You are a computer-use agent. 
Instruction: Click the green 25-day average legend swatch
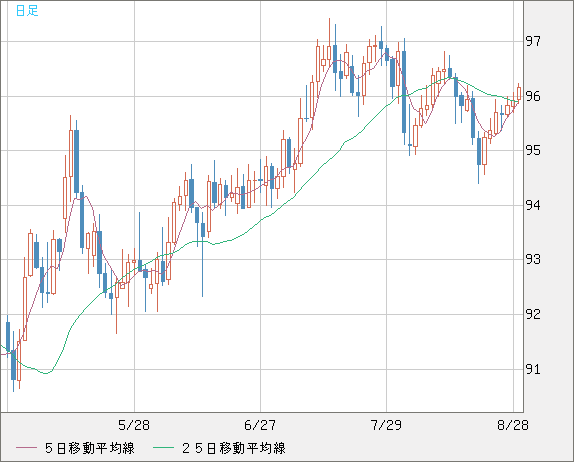pyautogui.click(x=163, y=448)
